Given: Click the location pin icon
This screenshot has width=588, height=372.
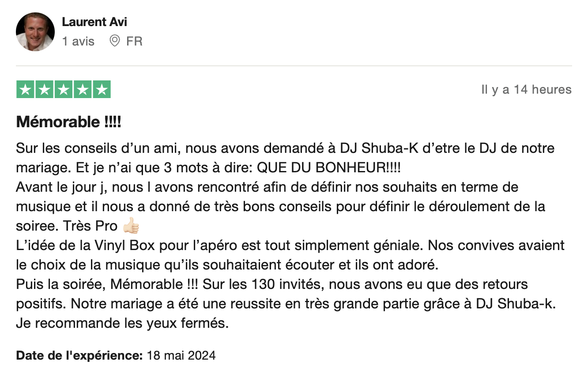Looking at the screenshot, I should coord(115,41).
